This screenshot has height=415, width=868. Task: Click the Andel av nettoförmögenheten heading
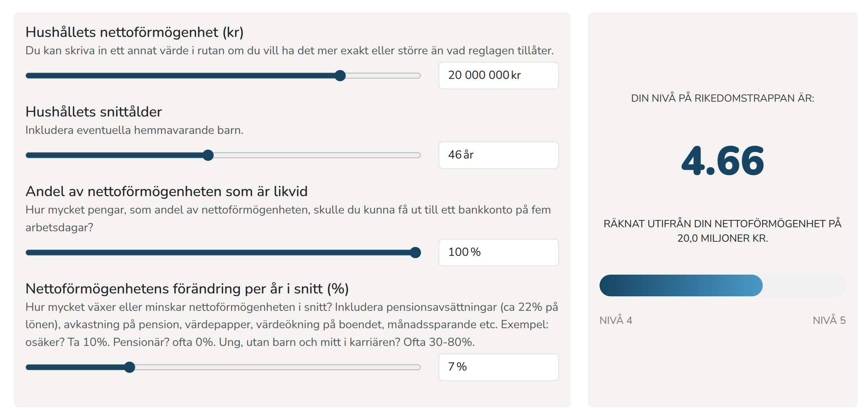166,191
